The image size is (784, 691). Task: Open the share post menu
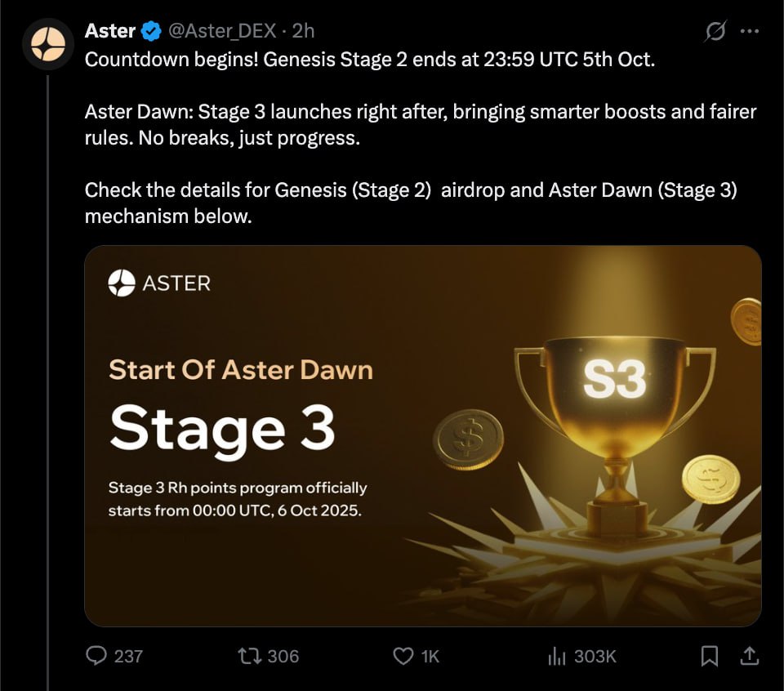[x=749, y=655]
